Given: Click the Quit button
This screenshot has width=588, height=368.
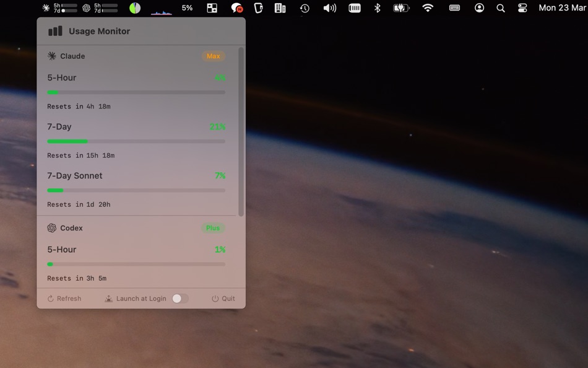Looking at the screenshot, I should click(x=223, y=299).
